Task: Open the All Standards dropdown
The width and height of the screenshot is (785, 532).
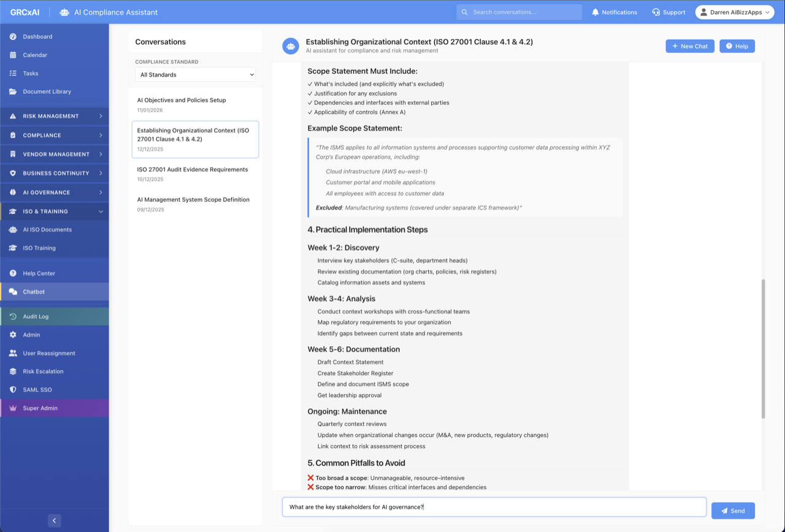Action: pos(196,75)
